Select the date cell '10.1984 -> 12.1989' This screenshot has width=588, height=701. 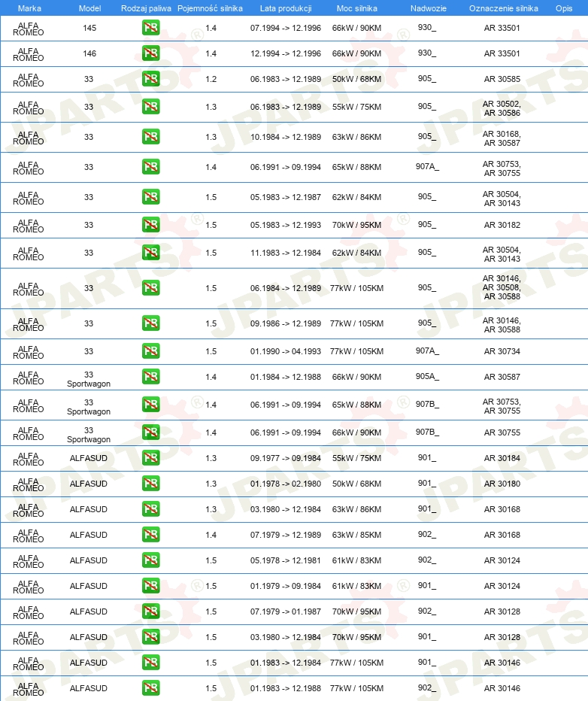286,136
